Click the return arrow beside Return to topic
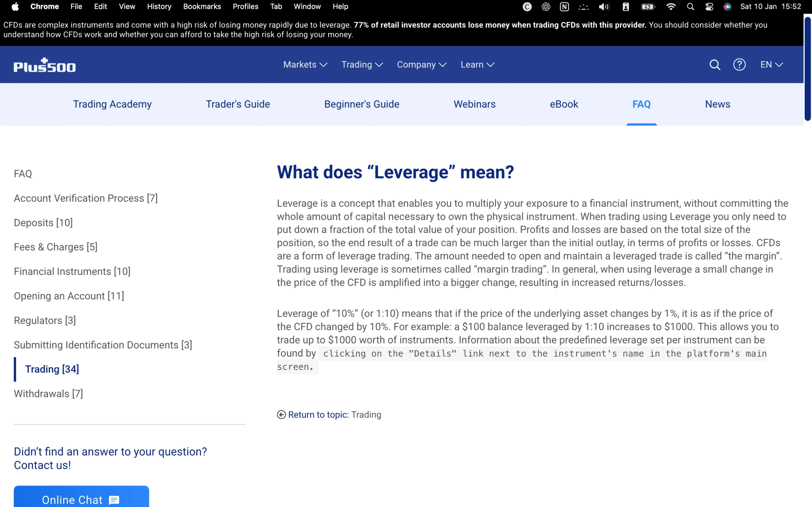This screenshot has height=507, width=812. click(281, 415)
